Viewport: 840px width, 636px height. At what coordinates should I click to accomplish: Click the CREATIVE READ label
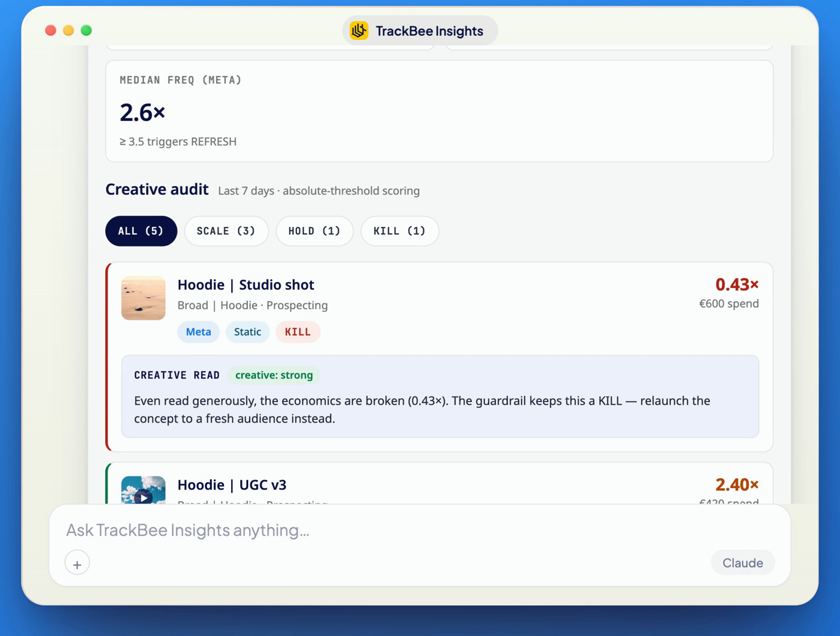click(x=177, y=375)
